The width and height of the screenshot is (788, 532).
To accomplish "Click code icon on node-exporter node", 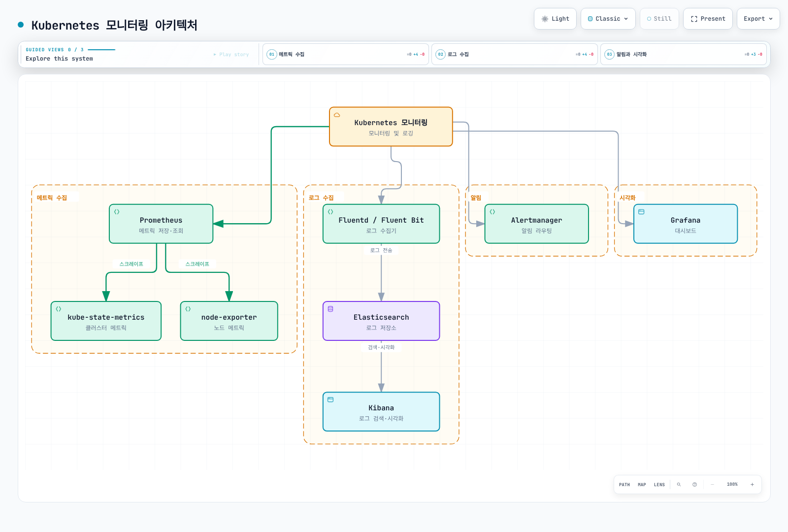I will (x=188, y=309).
